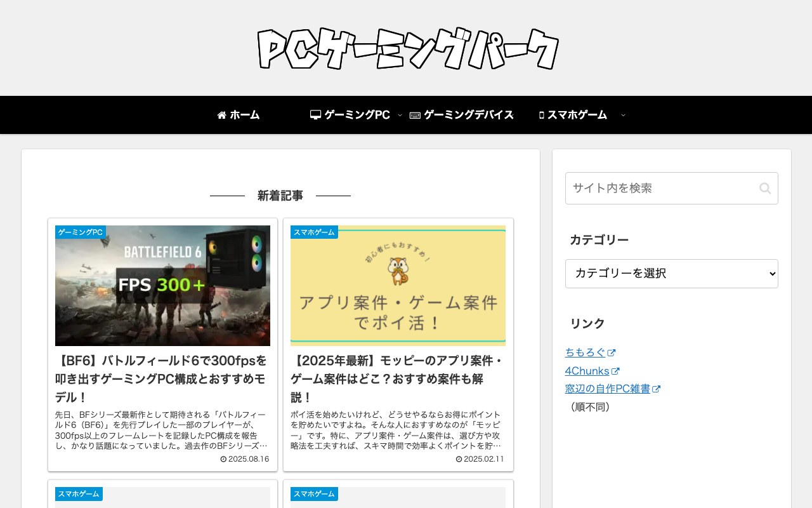Open the アプリ案件・ゲーム案件でポイ活 thumbnail

pos(398,286)
